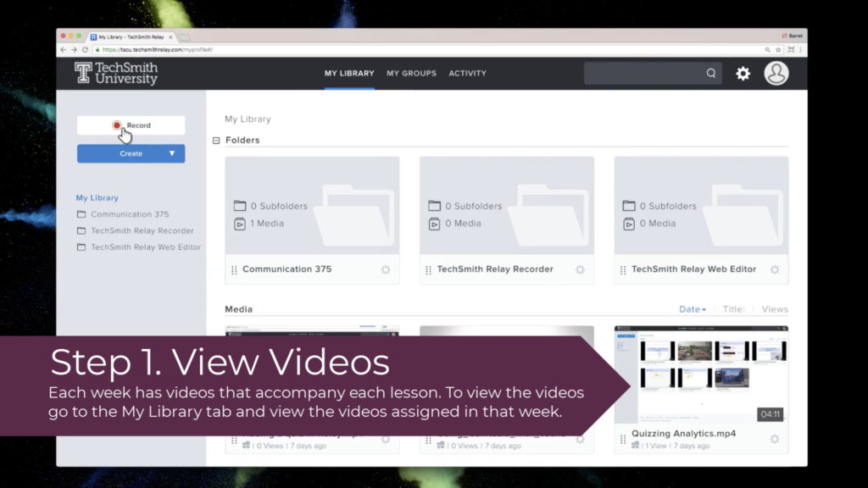868x488 pixels.
Task: Click the browser forward arrow
Action: (x=75, y=50)
